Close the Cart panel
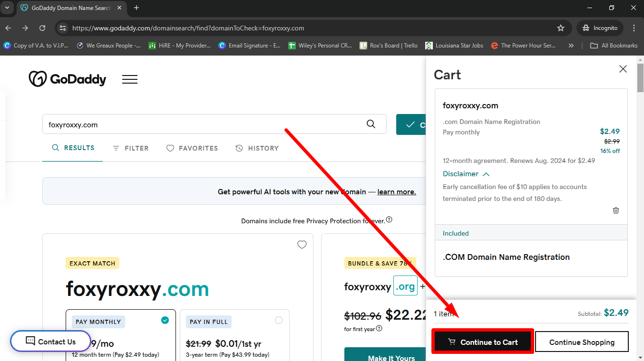Viewport: 644px width, 361px height. 623,69
